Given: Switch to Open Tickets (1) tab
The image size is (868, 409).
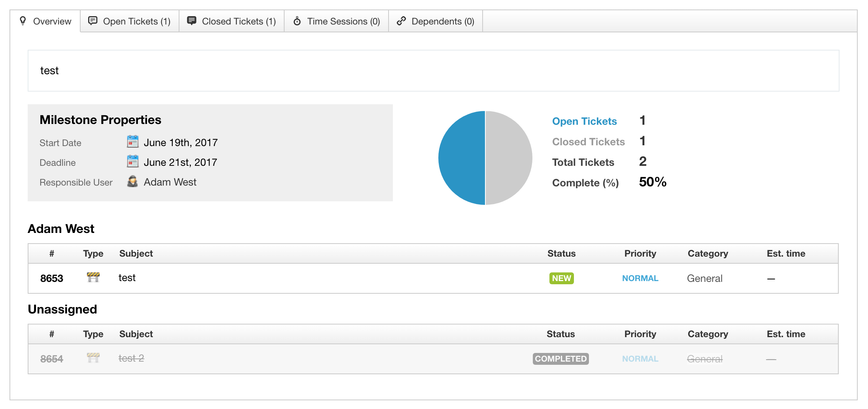Looking at the screenshot, I should click(130, 21).
